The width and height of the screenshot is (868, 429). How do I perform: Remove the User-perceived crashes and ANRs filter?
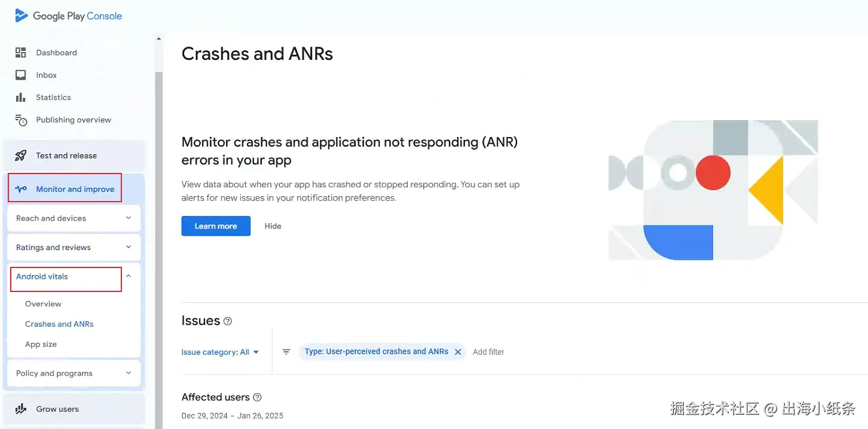point(458,352)
